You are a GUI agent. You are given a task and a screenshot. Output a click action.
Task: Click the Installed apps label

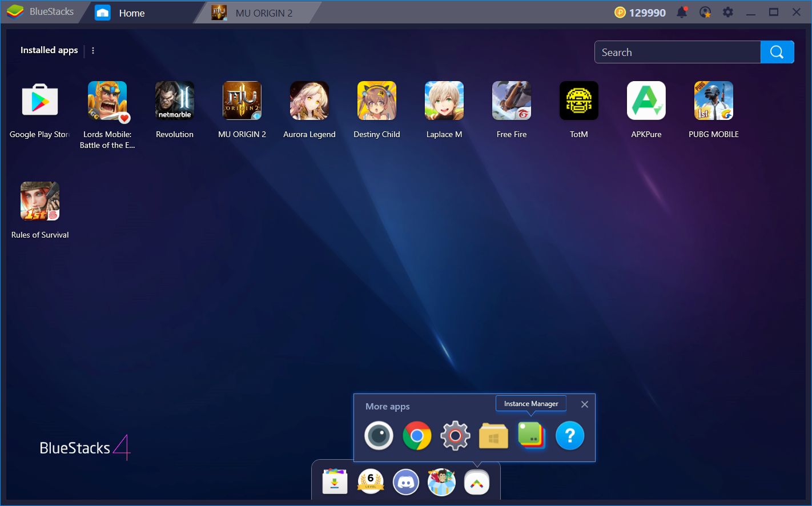[x=49, y=50]
